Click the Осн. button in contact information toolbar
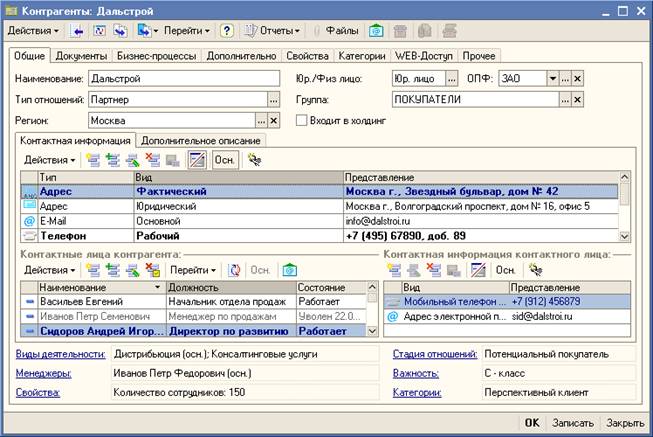 coord(225,160)
